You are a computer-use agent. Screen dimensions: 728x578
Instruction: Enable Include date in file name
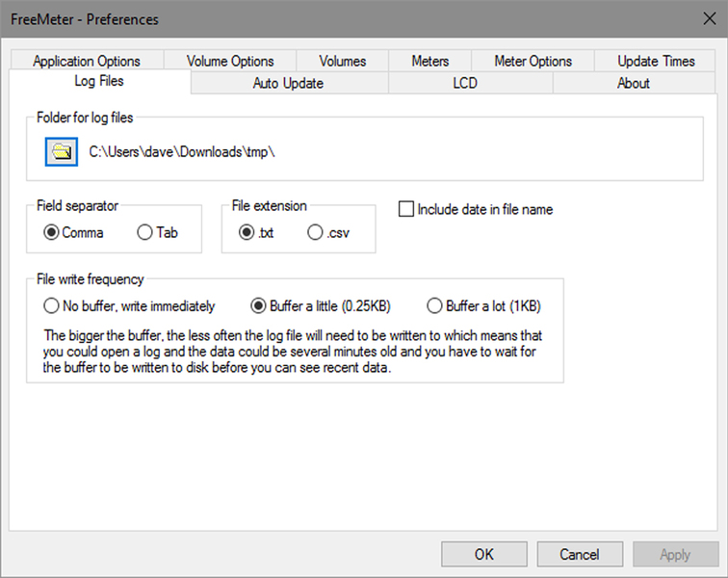click(476, 209)
